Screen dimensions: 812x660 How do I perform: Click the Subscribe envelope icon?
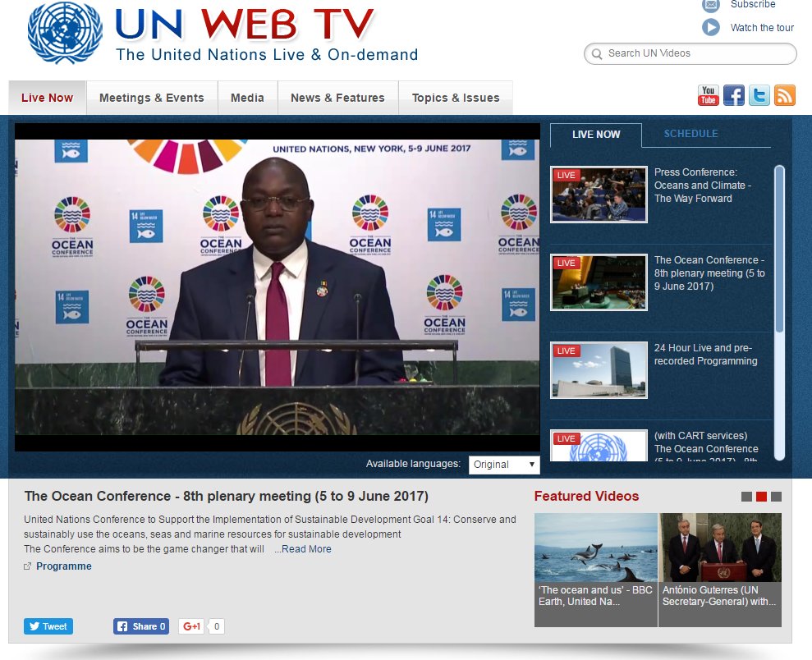point(710,5)
